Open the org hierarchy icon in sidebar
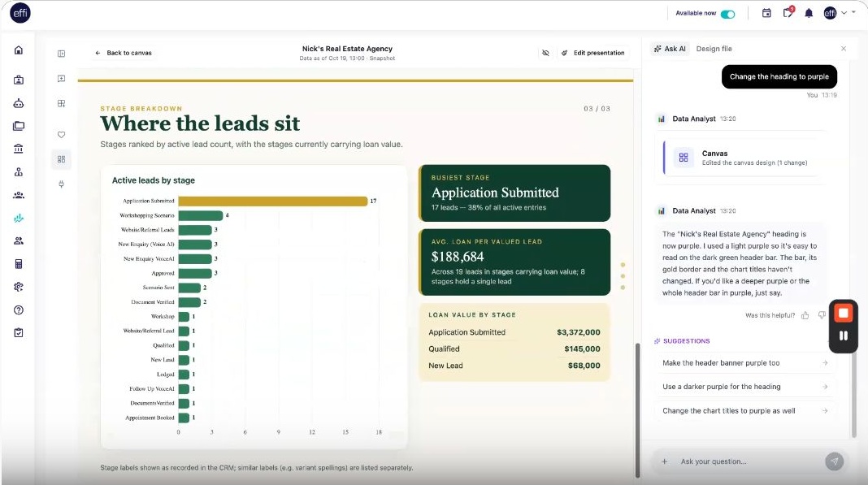The width and height of the screenshot is (868, 485). (18, 171)
